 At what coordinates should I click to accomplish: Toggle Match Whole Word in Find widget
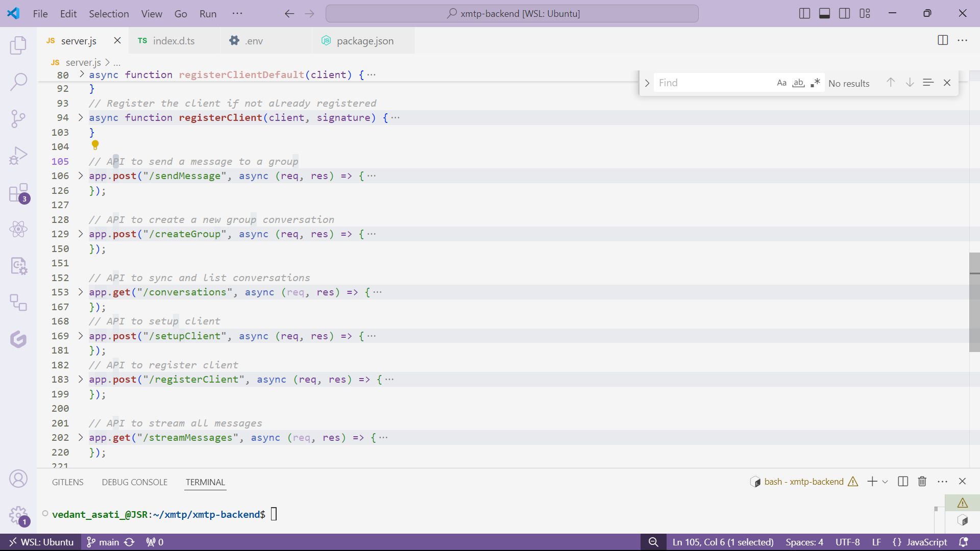pos(798,83)
